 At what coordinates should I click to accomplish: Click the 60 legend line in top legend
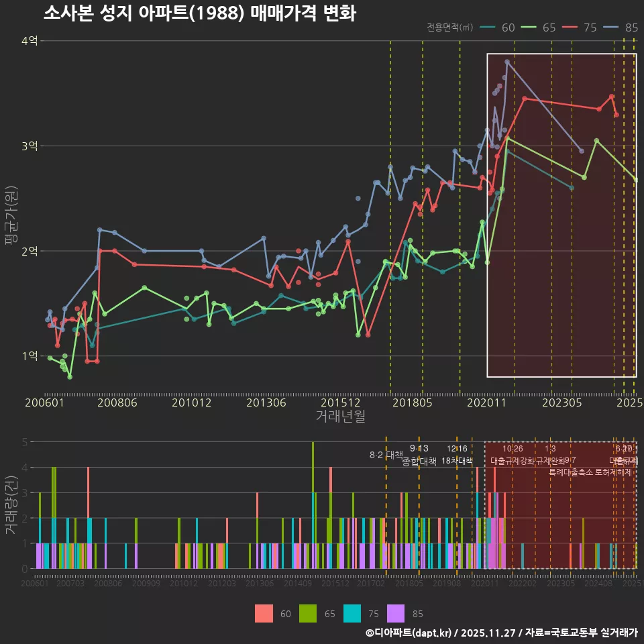point(489,28)
